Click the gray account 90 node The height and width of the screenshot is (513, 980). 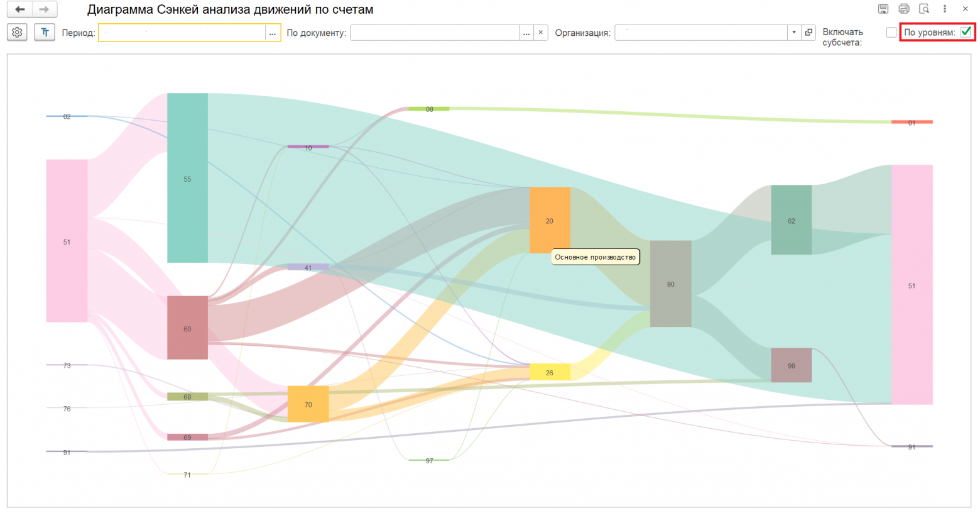[670, 284]
